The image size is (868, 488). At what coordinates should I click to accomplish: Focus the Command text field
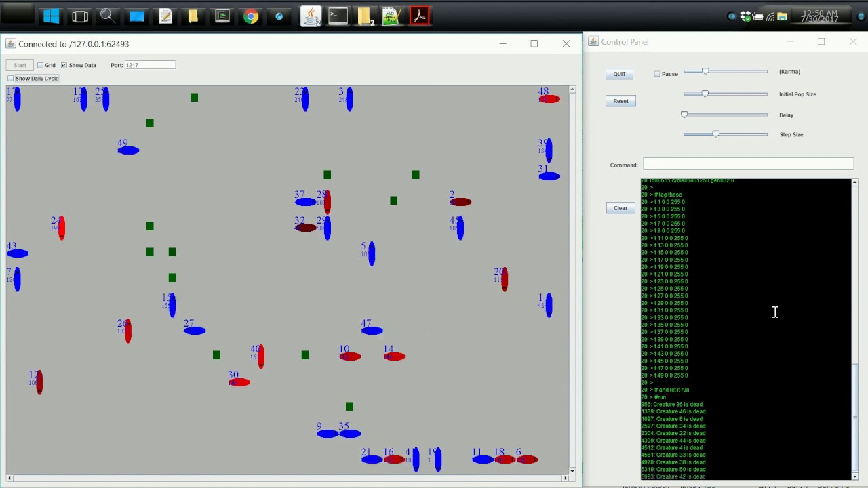[x=748, y=164]
